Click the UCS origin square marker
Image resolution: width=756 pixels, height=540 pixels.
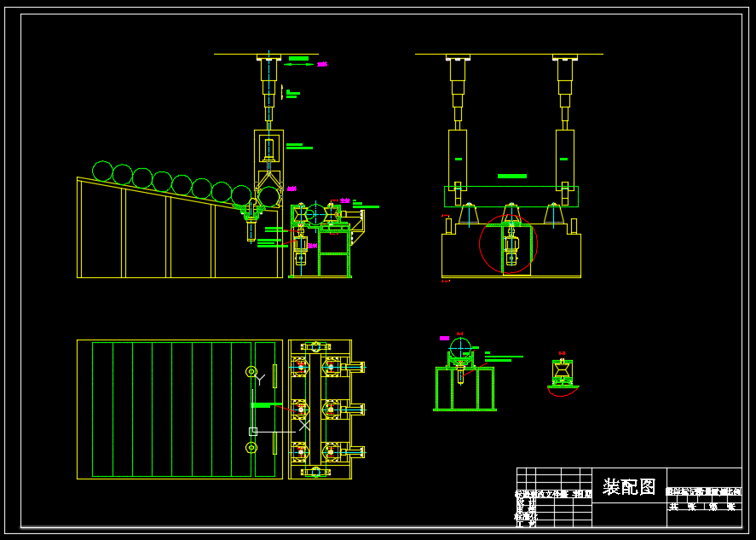(253, 432)
